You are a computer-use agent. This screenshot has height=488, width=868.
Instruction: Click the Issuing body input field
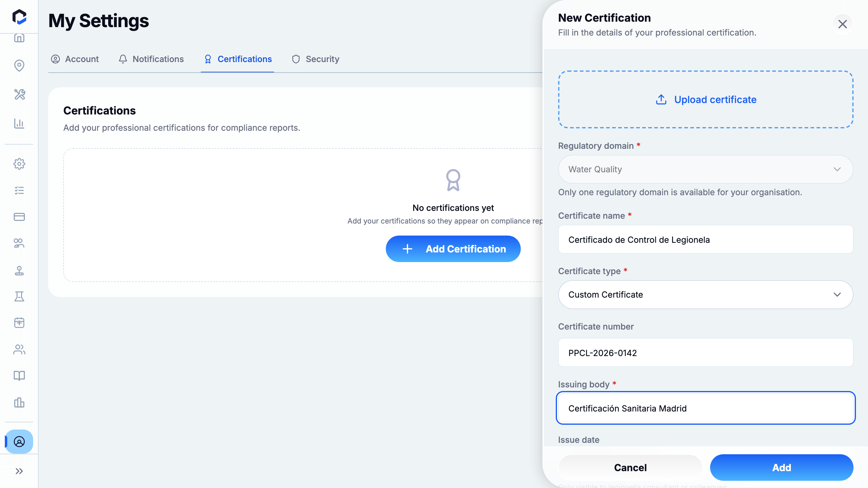[x=706, y=408]
